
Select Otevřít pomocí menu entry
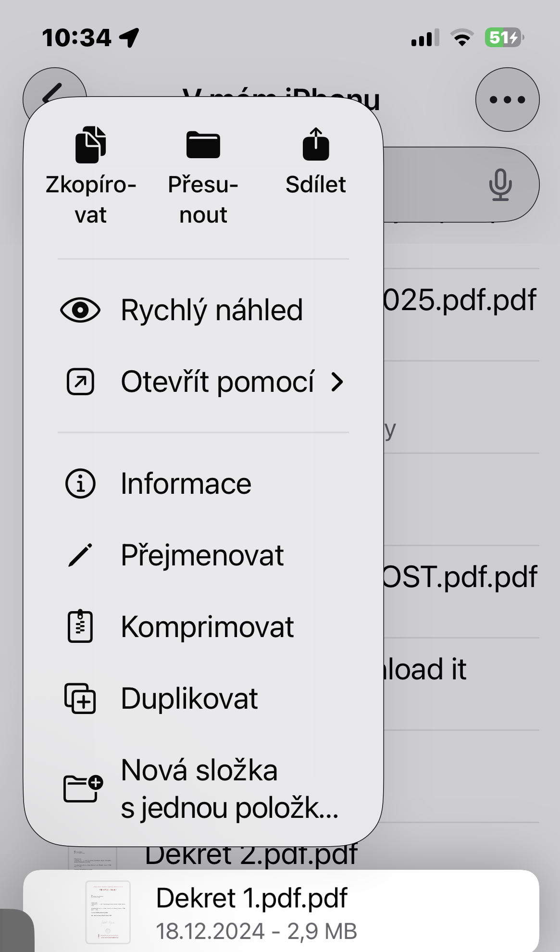[217, 382]
